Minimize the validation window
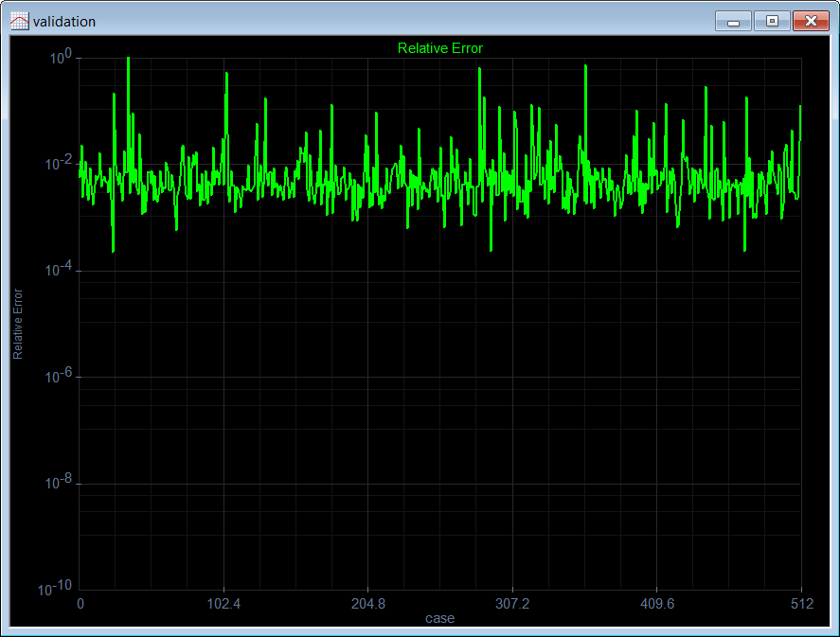 [733, 22]
